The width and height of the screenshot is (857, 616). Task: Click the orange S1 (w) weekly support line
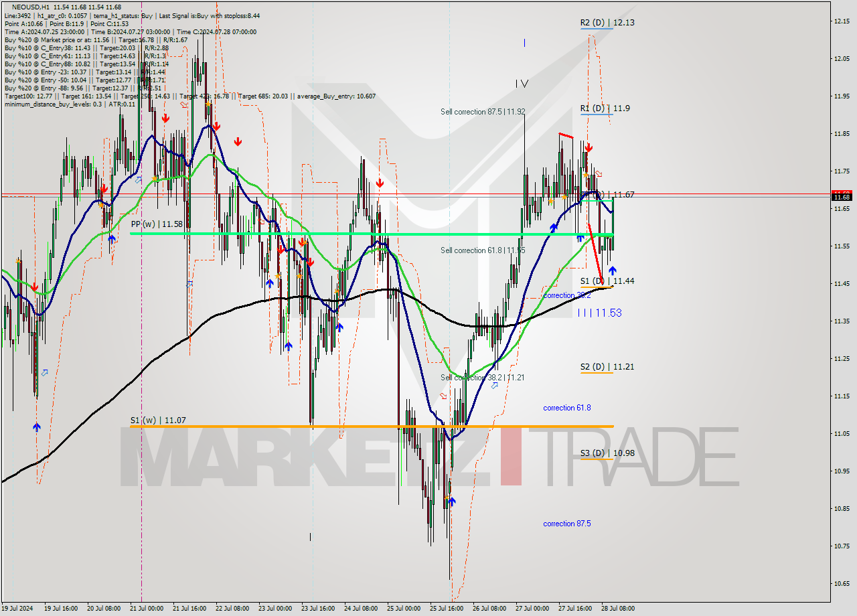(372, 426)
